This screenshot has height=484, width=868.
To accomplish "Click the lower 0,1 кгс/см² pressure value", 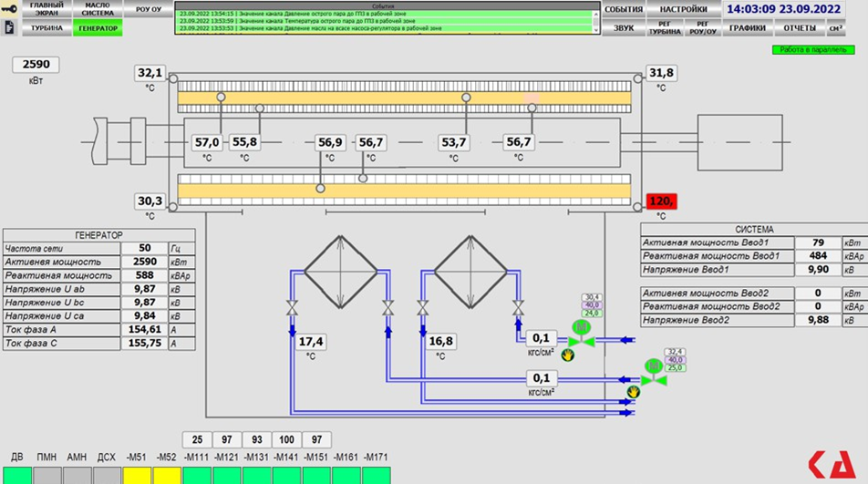I will coord(541,378).
